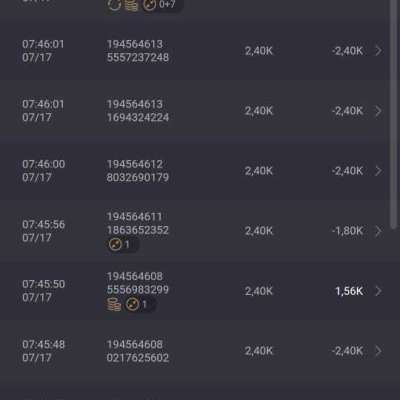
Task: Click the refresh circle icon in top partial row
Action: pyautogui.click(x=114, y=5)
